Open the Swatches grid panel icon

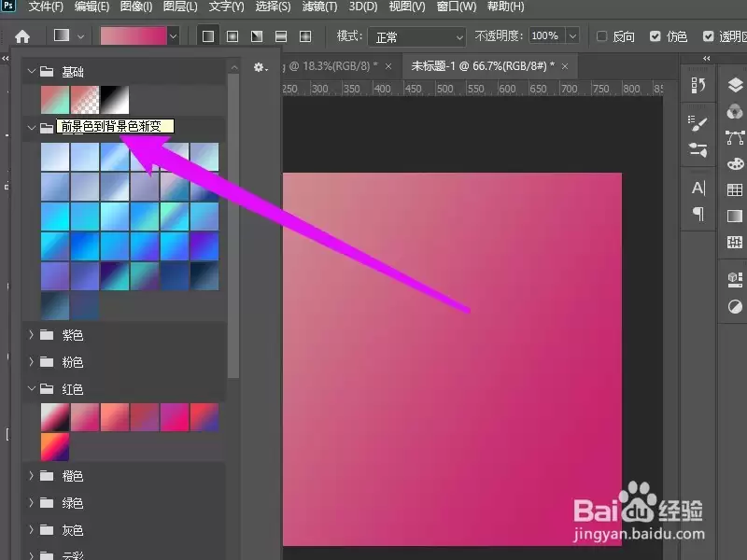tap(735, 190)
